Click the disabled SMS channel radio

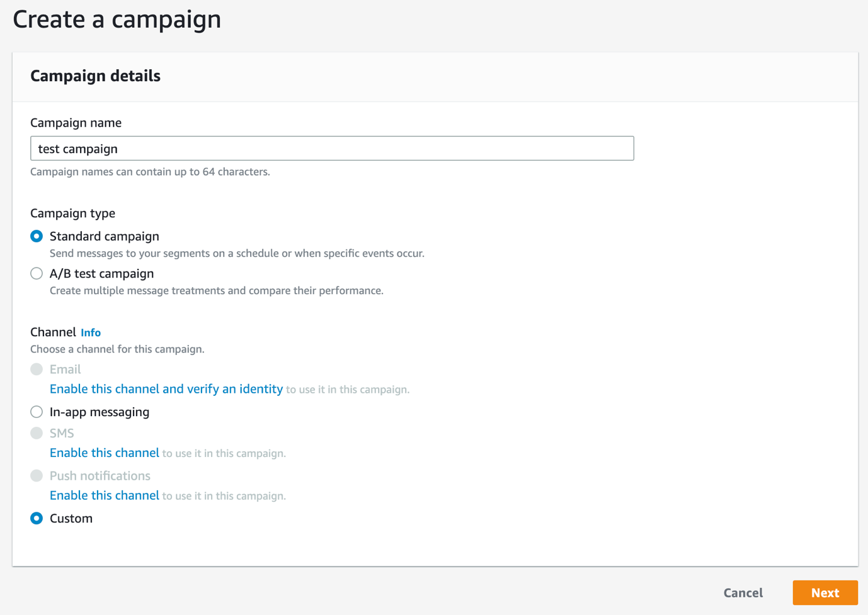click(37, 434)
